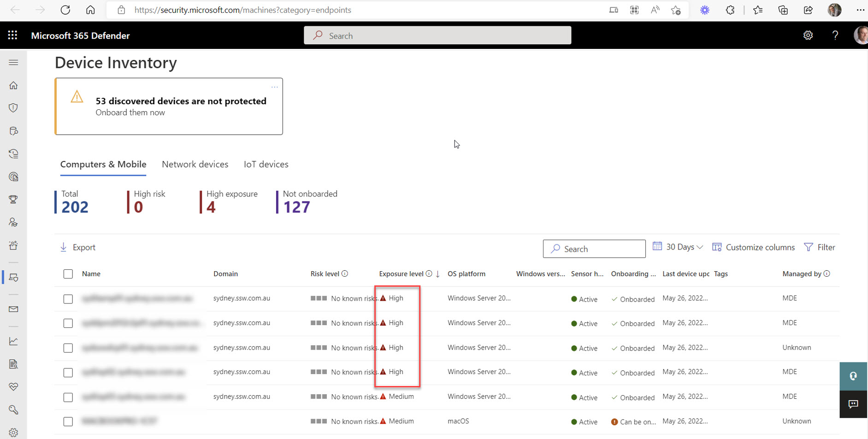
Task: Click the Home icon in left sidebar
Action: (x=13, y=85)
